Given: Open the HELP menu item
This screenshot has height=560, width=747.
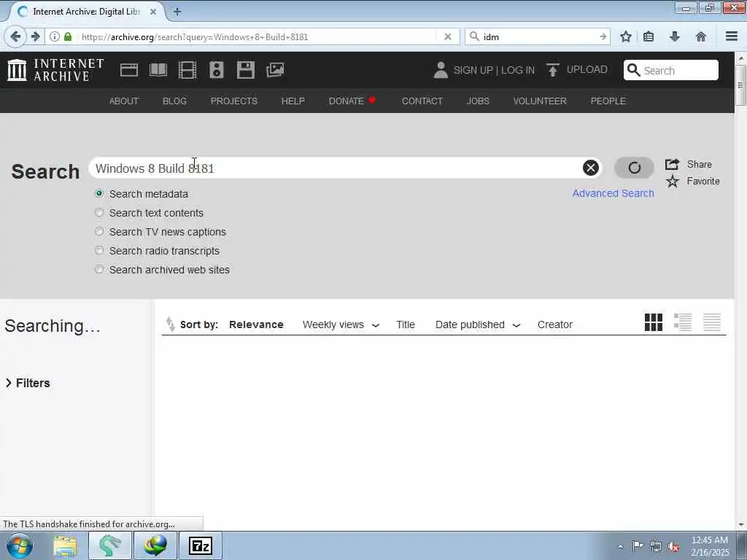Looking at the screenshot, I should point(293,101).
